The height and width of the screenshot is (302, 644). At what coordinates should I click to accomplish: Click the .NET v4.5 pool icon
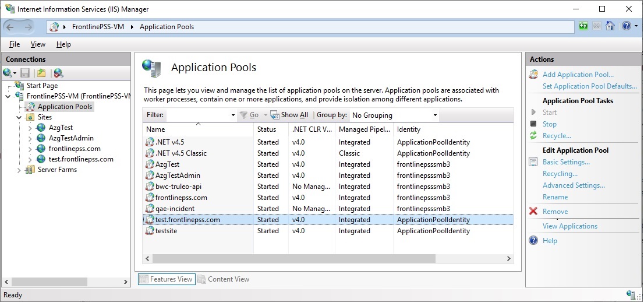coord(150,142)
